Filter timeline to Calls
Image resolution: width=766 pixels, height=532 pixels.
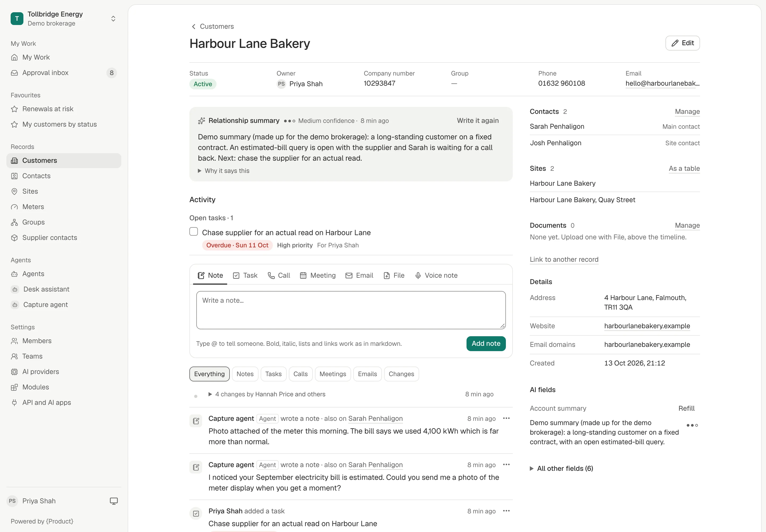tap(300, 374)
